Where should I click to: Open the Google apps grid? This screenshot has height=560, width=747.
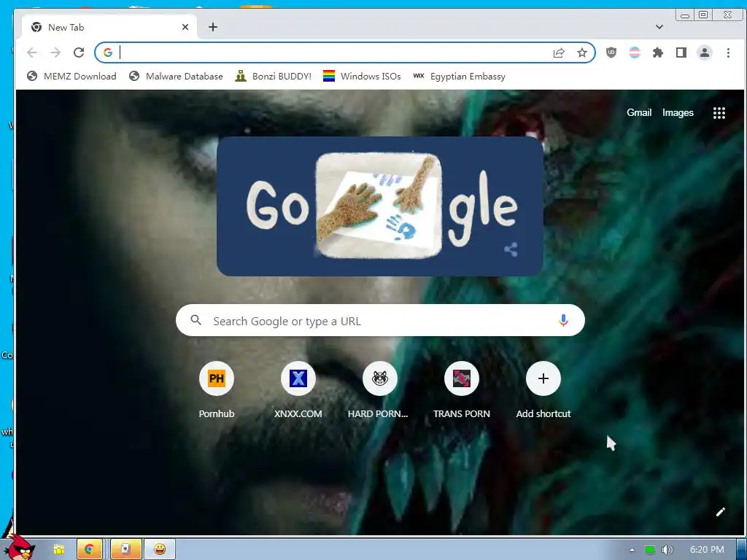tap(719, 113)
